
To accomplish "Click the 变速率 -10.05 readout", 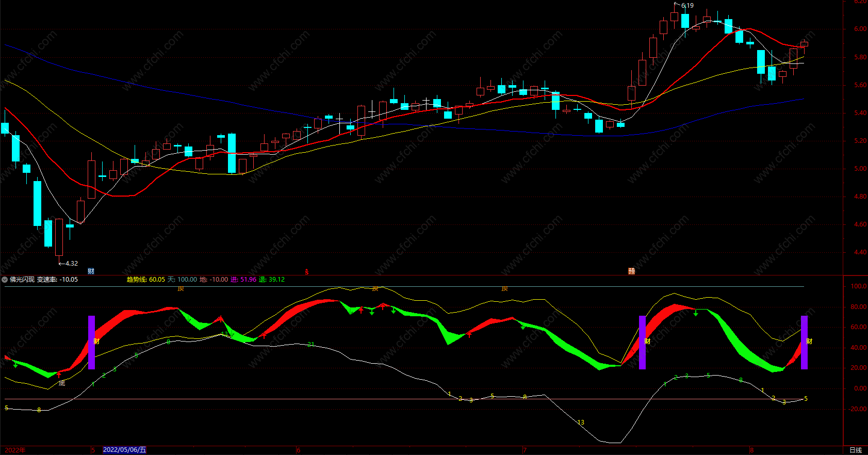I will coord(57,280).
